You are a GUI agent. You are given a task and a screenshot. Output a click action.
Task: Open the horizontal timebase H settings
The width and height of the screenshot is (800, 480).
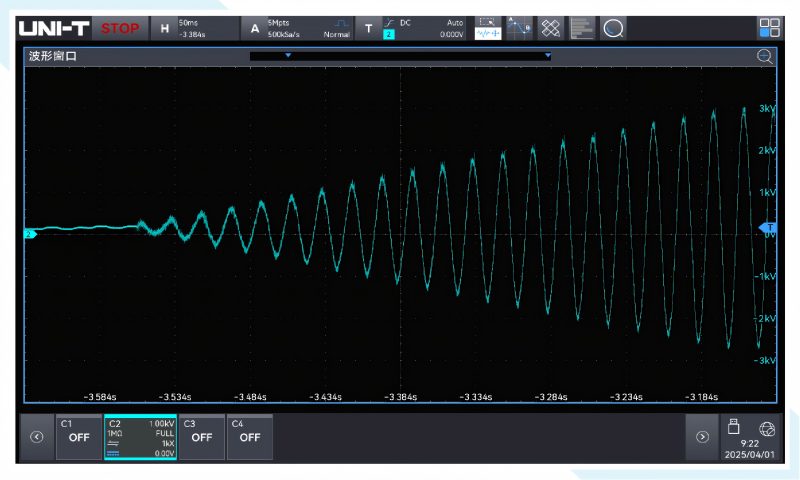pyautogui.click(x=164, y=29)
